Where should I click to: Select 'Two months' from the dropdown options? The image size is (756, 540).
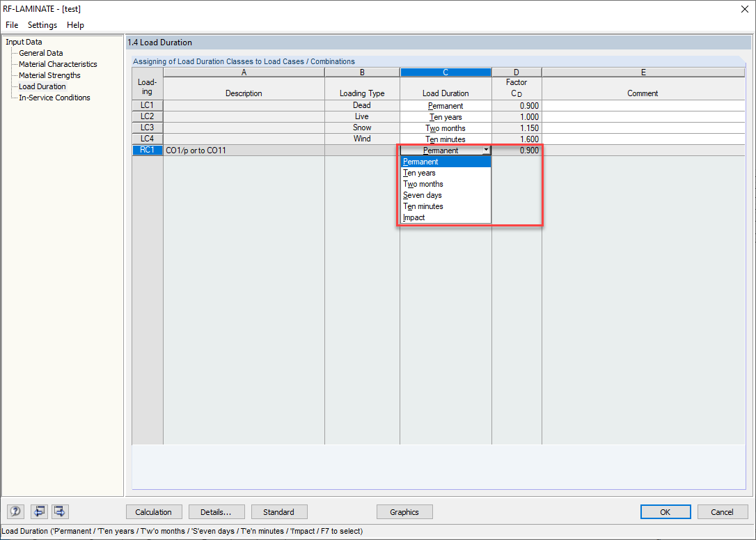423,183
